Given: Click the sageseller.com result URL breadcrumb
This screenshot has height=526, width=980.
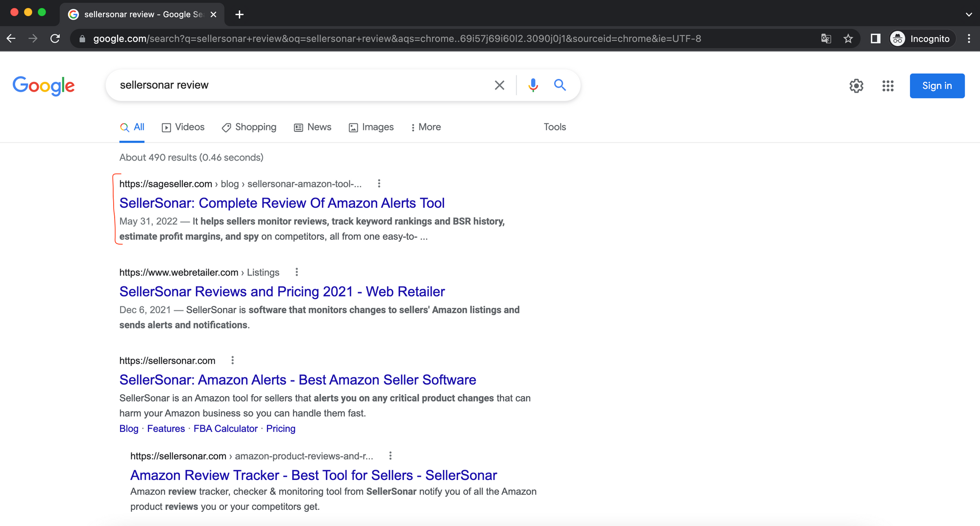Looking at the screenshot, I should (241, 184).
